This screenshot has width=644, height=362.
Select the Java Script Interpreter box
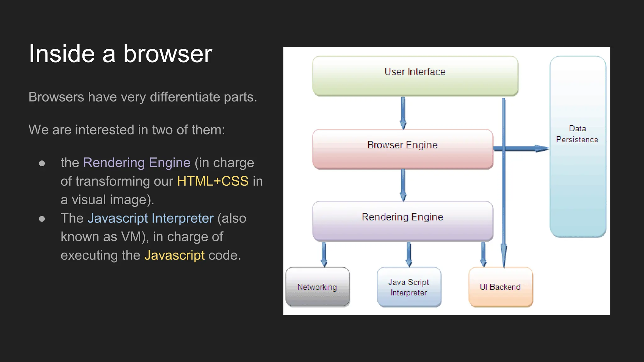point(409,287)
